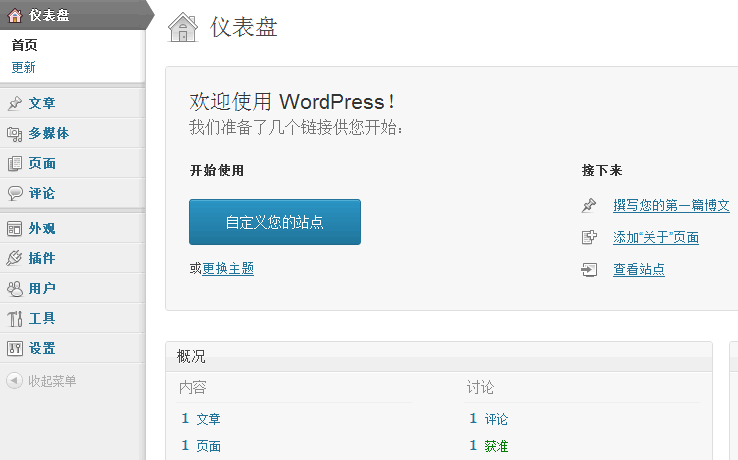
Task: Click the pin icon beside 撰写您的第一篇博文
Action: pyautogui.click(x=589, y=205)
